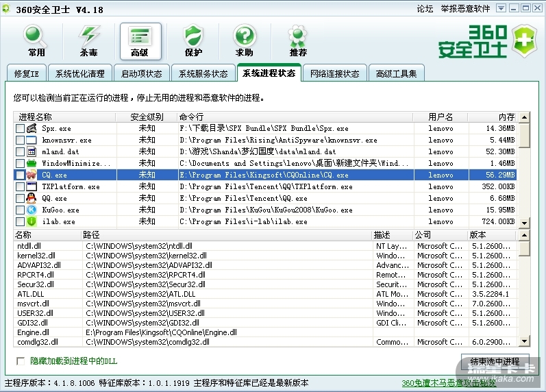546x392 pixels.
Task: Check the ilab.exe process checkbox
Action: 20,221
